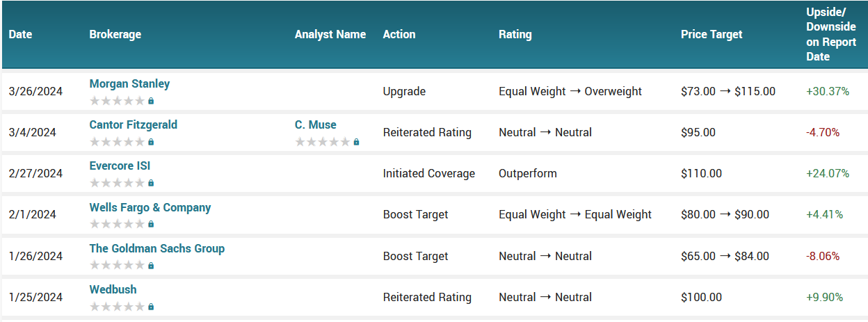The width and height of the screenshot is (868, 322).
Task: Click the $65.00 → $84.00 price target
Action: click(x=725, y=255)
